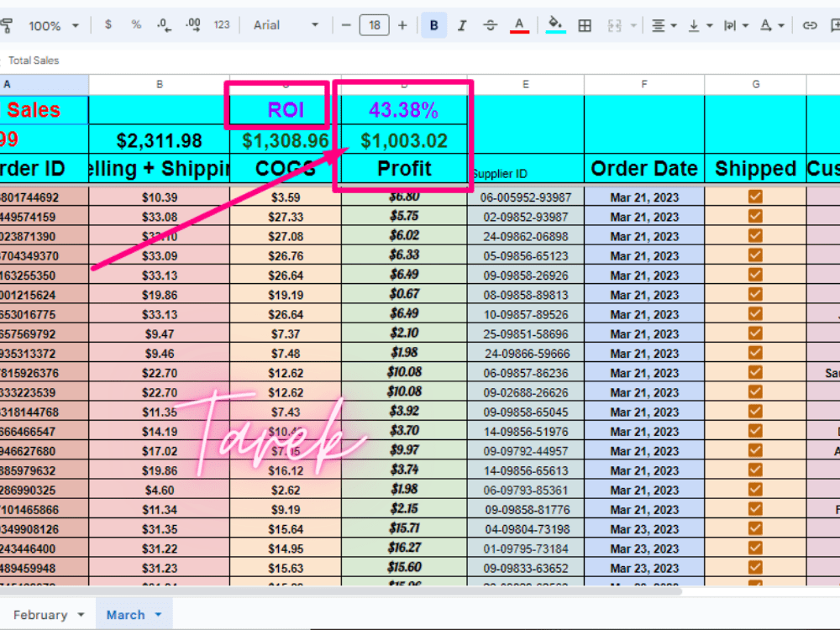Image resolution: width=840 pixels, height=630 pixels.
Task: Click the insert link icon
Action: click(x=810, y=25)
